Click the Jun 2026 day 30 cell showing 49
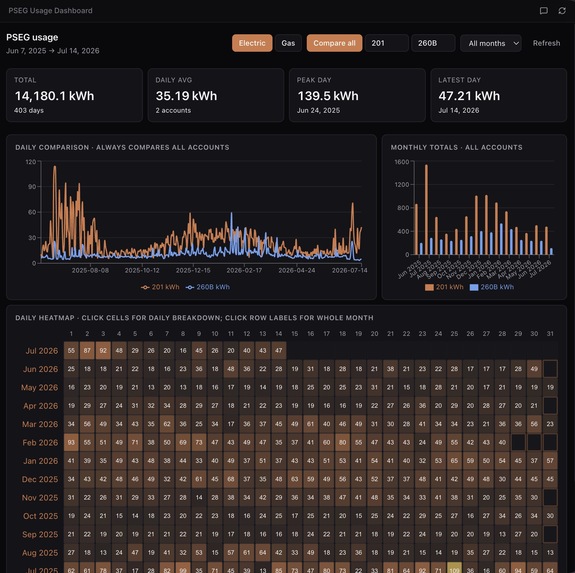Screen dimensions: 575x573 (x=534, y=369)
